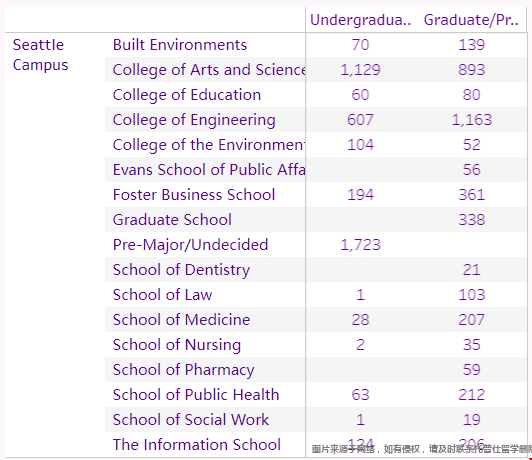Viewport: 532px width, 460px height.
Task: Select the School of Public Health label
Action: [196, 395]
